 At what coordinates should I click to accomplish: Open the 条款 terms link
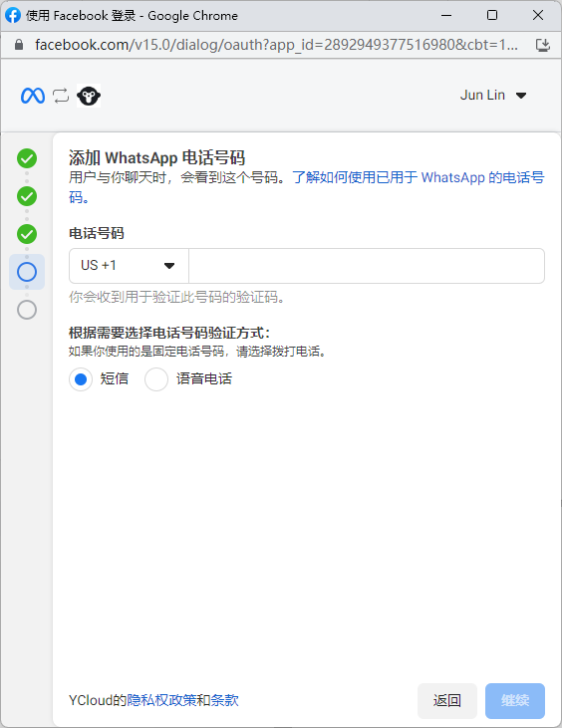(225, 700)
